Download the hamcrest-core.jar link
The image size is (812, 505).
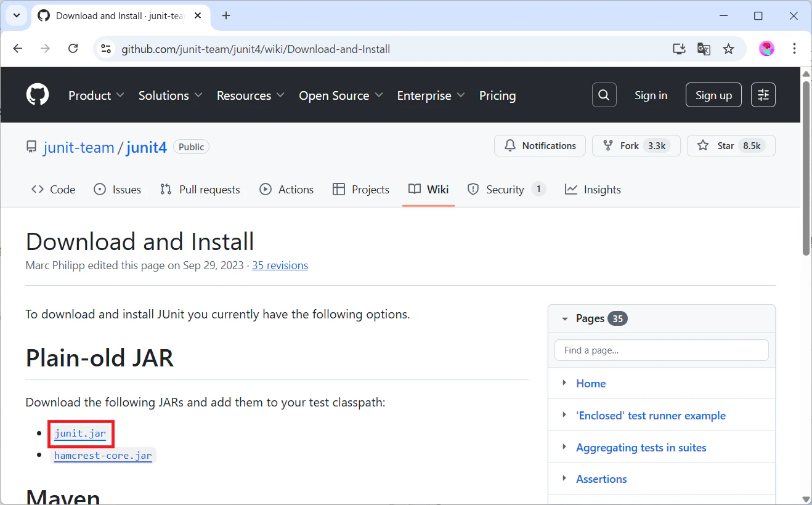point(103,456)
